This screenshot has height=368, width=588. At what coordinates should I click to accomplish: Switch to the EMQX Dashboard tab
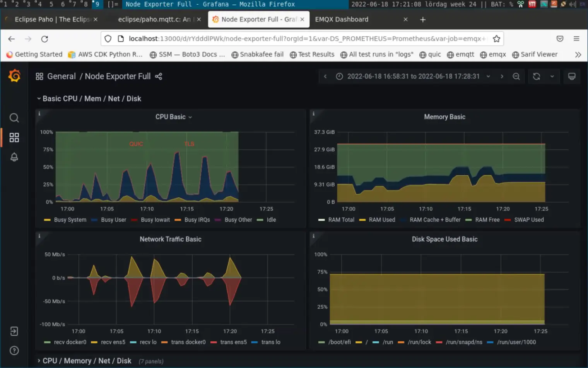(x=342, y=19)
